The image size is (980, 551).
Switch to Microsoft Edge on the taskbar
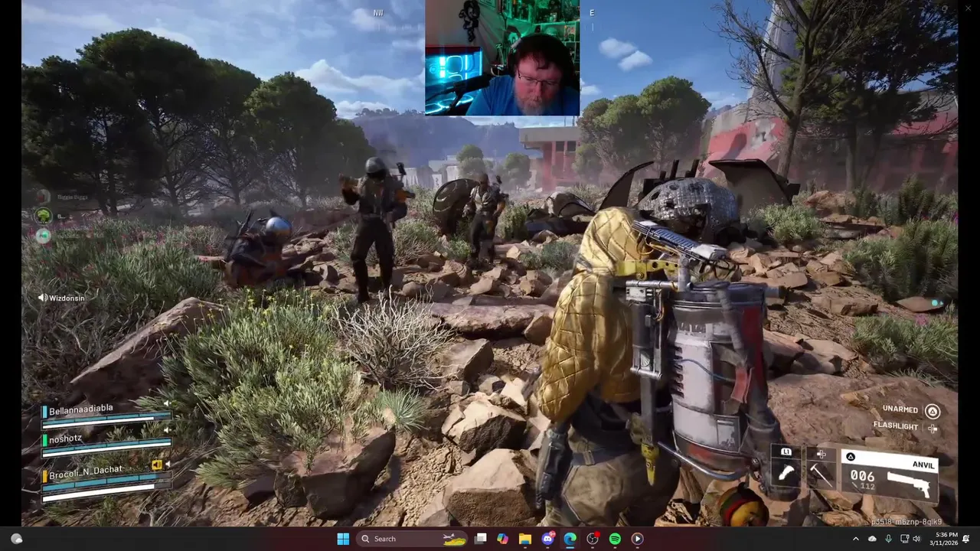(x=570, y=539)
